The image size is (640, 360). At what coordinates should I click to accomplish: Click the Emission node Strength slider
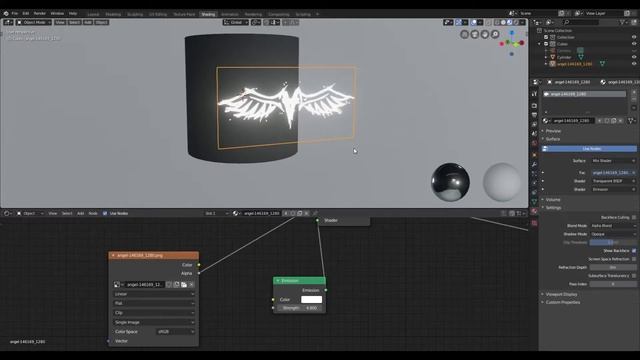tap(300, 308)
